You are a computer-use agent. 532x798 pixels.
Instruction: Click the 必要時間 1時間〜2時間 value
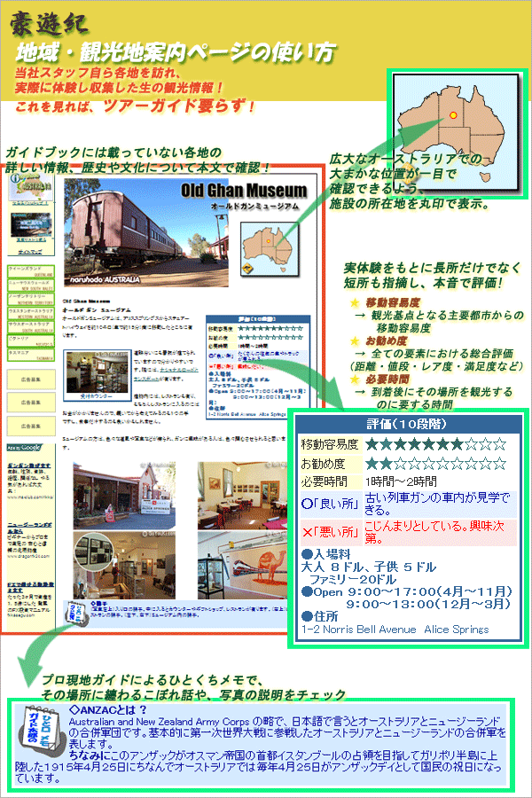point(401,481)
